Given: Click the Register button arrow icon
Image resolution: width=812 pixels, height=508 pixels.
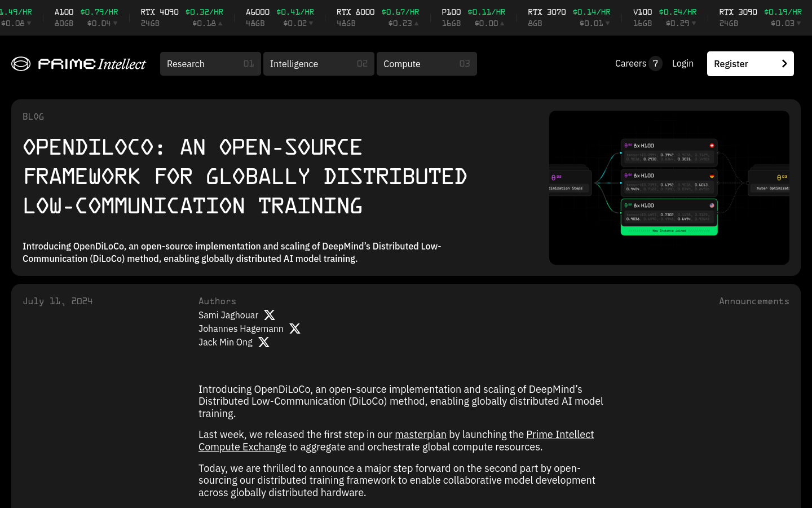Looking at the screenshot, I should click(x=784, y=64).
